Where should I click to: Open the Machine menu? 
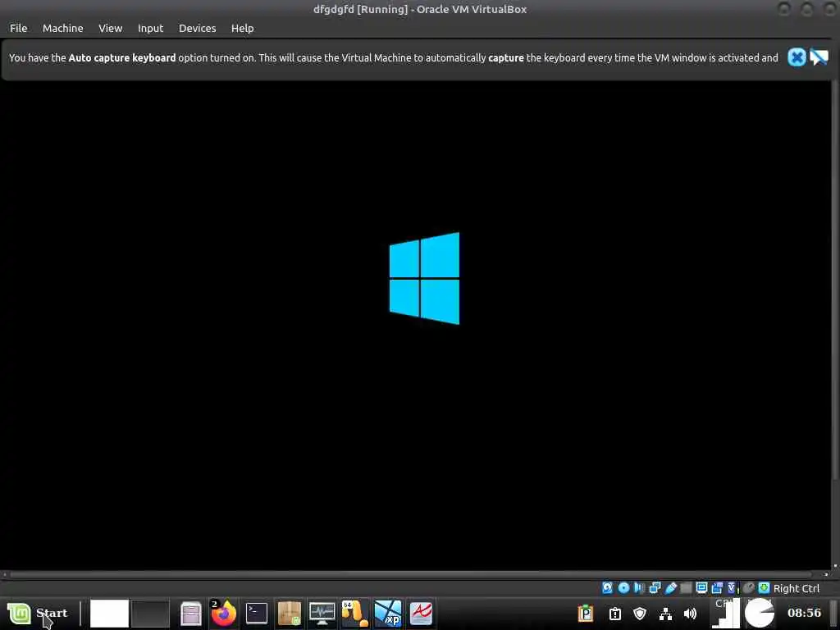[x=62, y=28]
